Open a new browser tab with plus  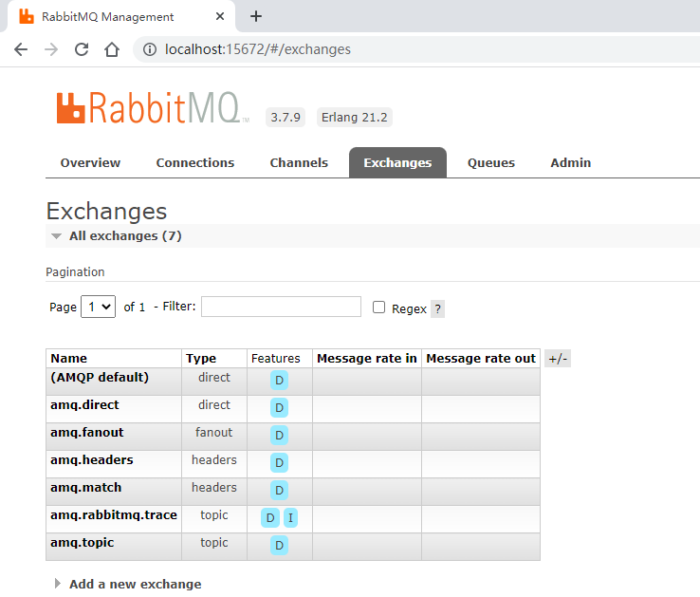click(x=256, y=16)
